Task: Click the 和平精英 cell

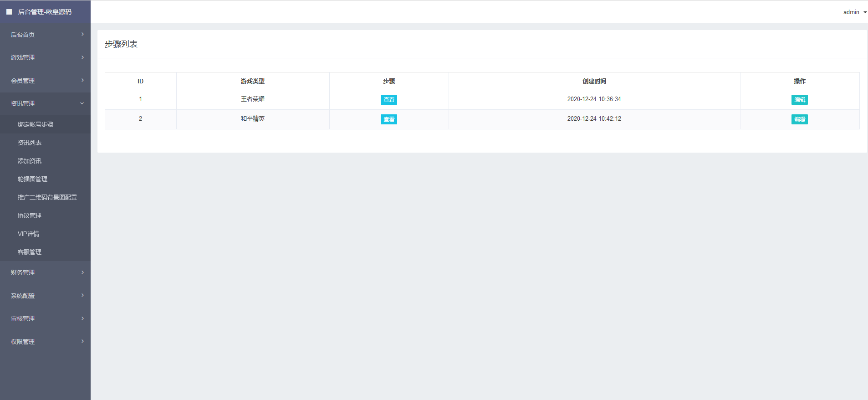Action: tap(253, 118)
